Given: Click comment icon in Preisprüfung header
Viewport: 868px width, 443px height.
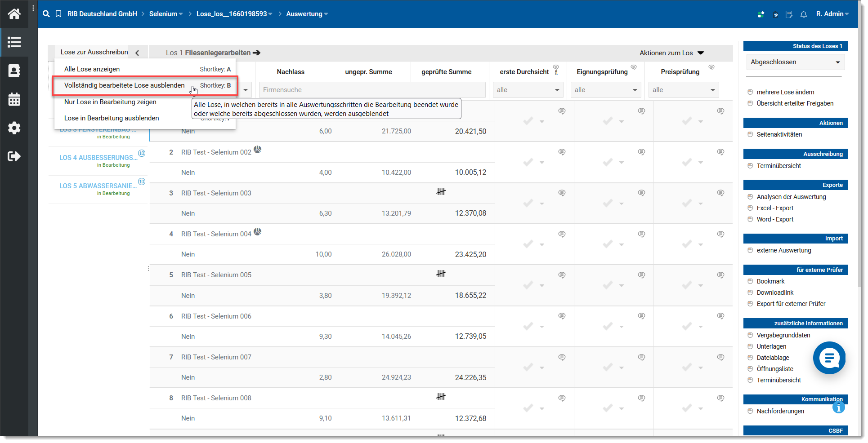Looking at the screenshot, I should point(711,67).
